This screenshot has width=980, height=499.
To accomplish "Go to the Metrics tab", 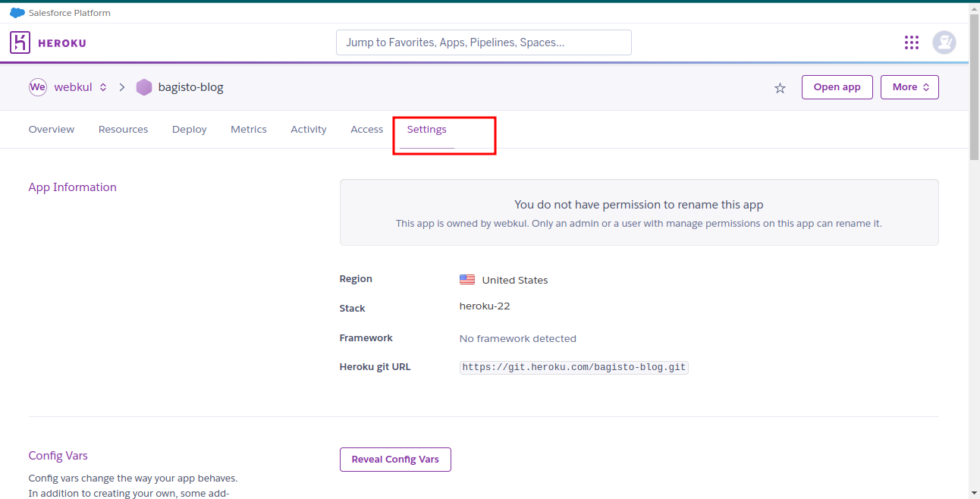I will 249,130.
